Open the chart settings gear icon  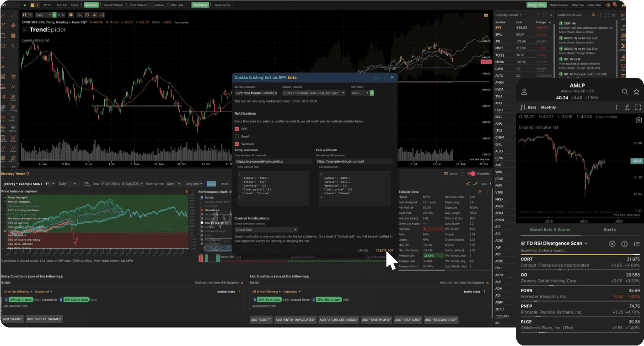point(71,15)
